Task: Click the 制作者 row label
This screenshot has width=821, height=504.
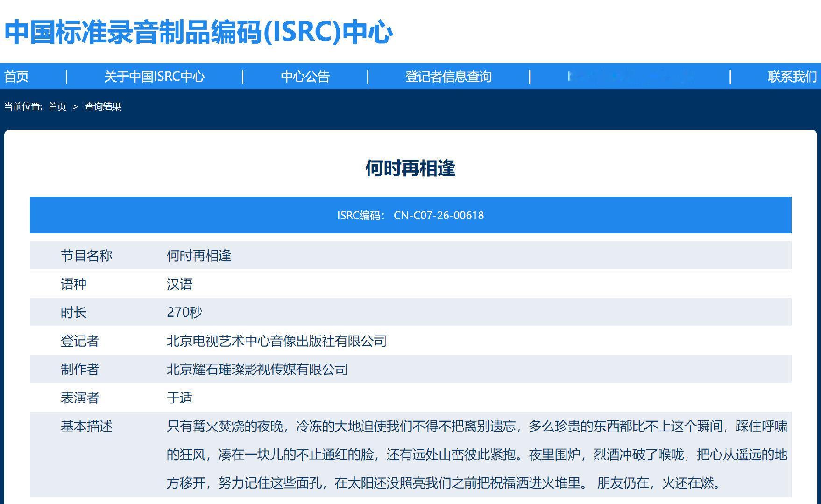Action: click(x=80, y=369)
